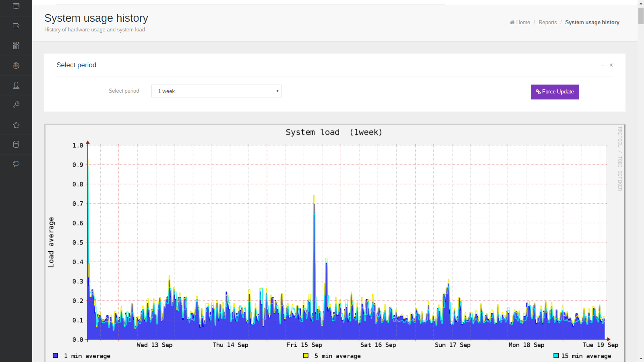Screen dimensions: 644x362
Task: Click the 1 min average blue legend swatch
Action: point(55,356)
